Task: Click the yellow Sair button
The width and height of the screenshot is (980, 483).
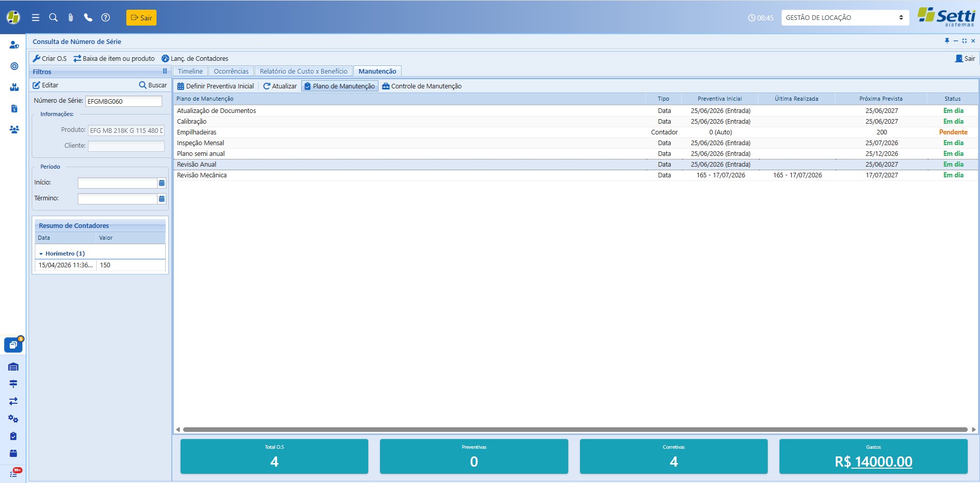Action: [x=141, y=17]
